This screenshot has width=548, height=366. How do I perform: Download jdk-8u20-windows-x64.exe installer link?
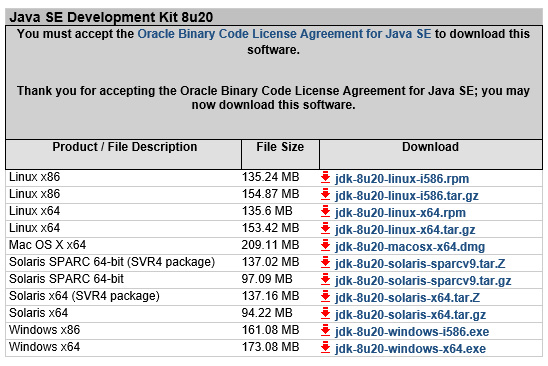(410, 349)
